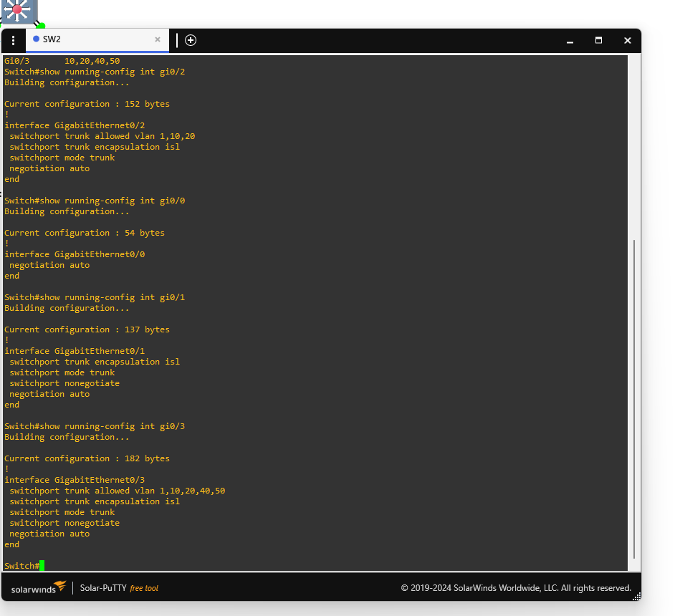This screenshot has height=616, width=675.
Task: Add a new session tab with plus icon
Action: click(x=191, y=40)
